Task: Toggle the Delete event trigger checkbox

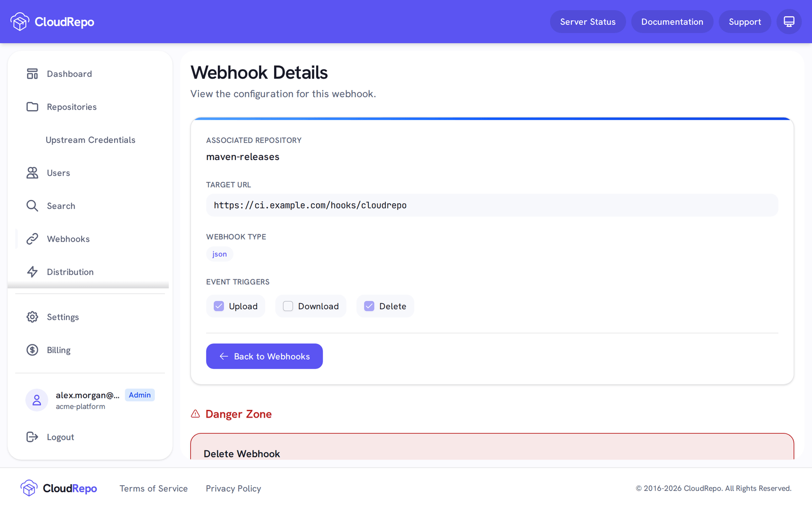Action: click(369, 306)
